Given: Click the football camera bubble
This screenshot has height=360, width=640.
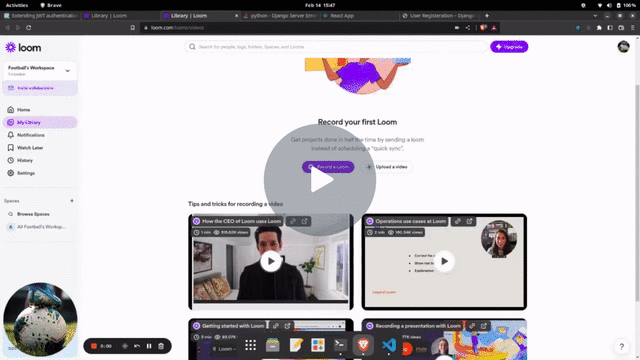Looking at the screenshot, I should coord(40,319).
